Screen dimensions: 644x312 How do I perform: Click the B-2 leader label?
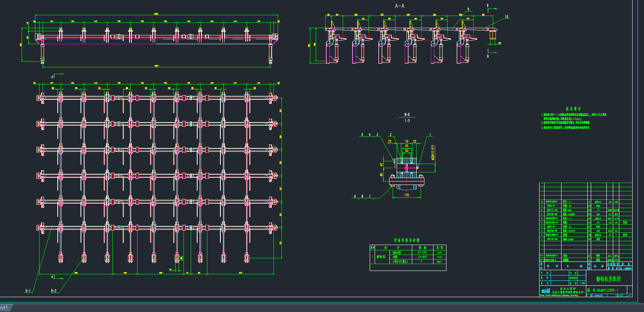click(54, 291)
